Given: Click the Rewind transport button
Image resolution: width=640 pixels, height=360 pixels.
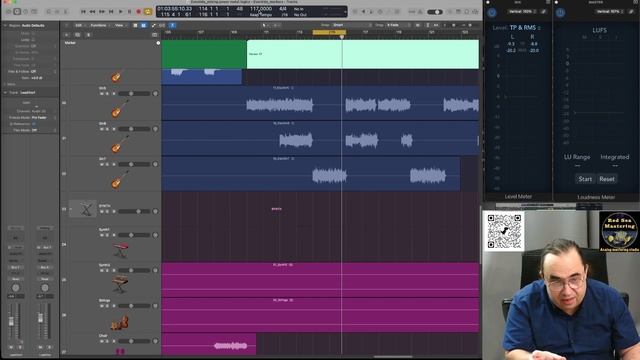Looking at the screenshot, I should (x=92, y=12).
